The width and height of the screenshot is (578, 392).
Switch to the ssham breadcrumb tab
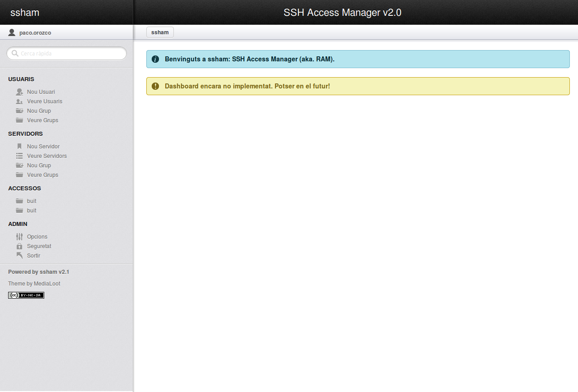click(160, 32)
